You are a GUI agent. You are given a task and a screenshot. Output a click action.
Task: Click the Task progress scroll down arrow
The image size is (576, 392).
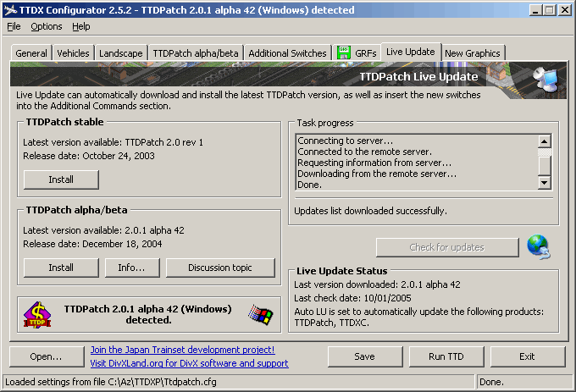(x=544, y=182)
